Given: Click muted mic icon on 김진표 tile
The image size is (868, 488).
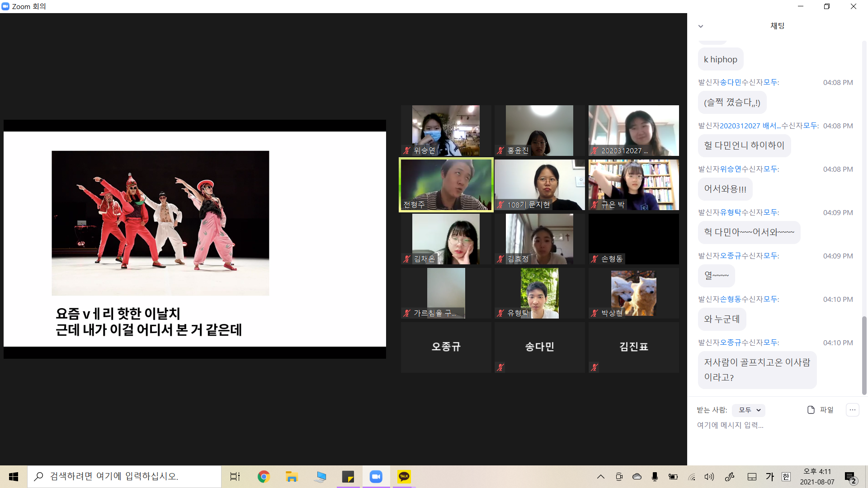Looking at the screenshot, I should tap(594, 367).
